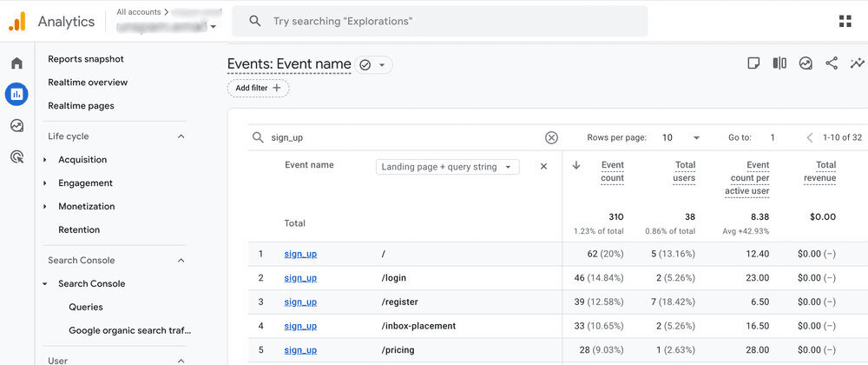The width and height of the screenshot is (868, 365).
Task: Open the Advertising icon in sidebar
Action: click(x=16, y=156)
